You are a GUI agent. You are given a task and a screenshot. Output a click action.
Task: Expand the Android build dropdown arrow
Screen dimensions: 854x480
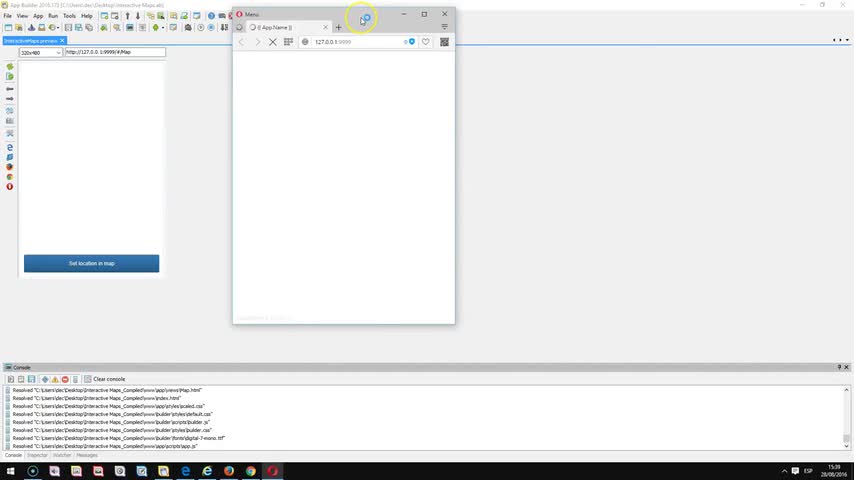click(x=163, y=27)
